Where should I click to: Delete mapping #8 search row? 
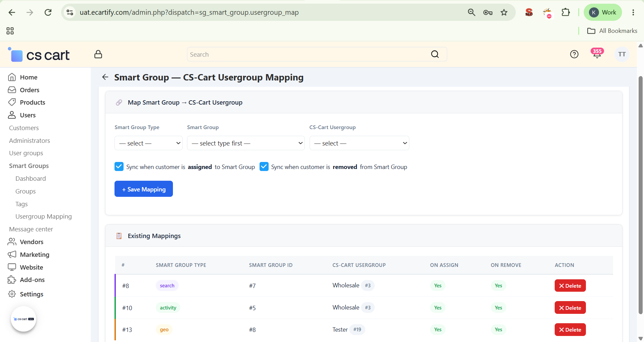(x=570, y=286)
